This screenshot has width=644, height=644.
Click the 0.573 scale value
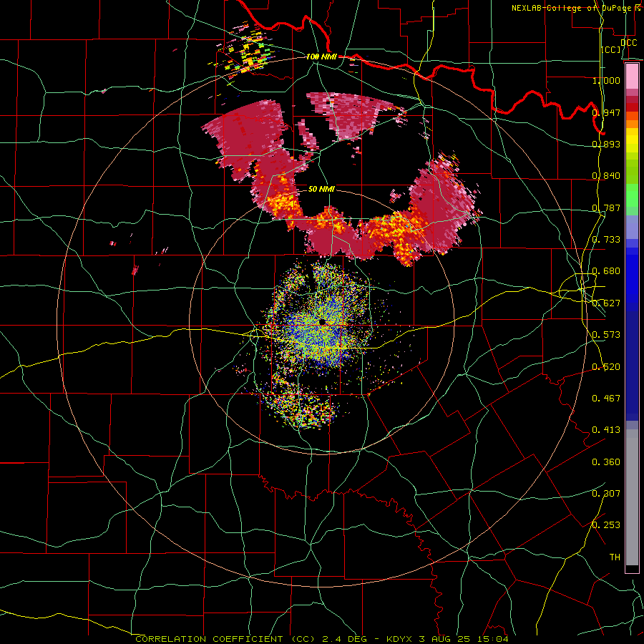606,334
